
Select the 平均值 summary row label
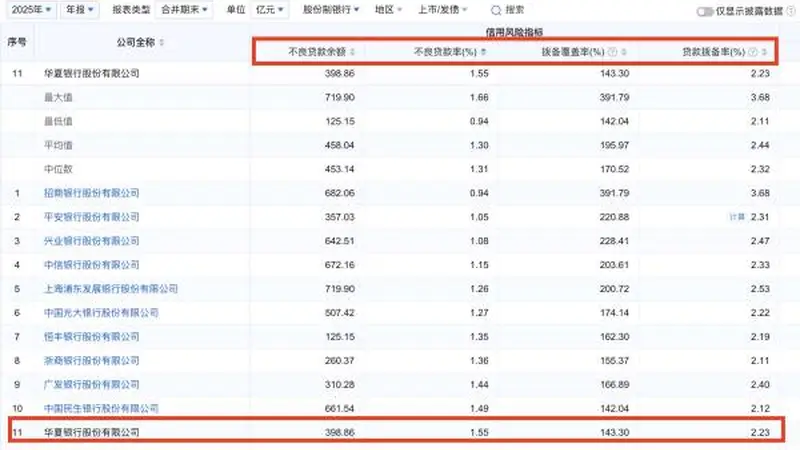pyautogui.click(x=58, y=145)
